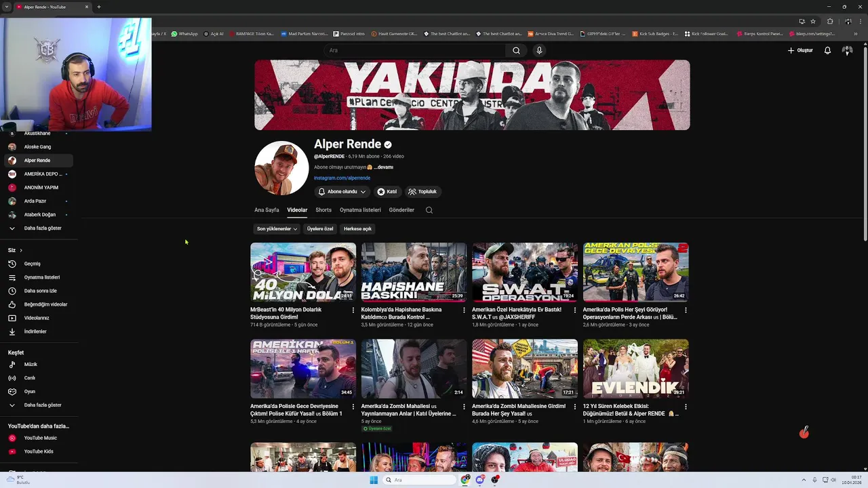Bookmark this page with star icon
The width and height of the screenshot is (868, 488).
tap(813, 21)
